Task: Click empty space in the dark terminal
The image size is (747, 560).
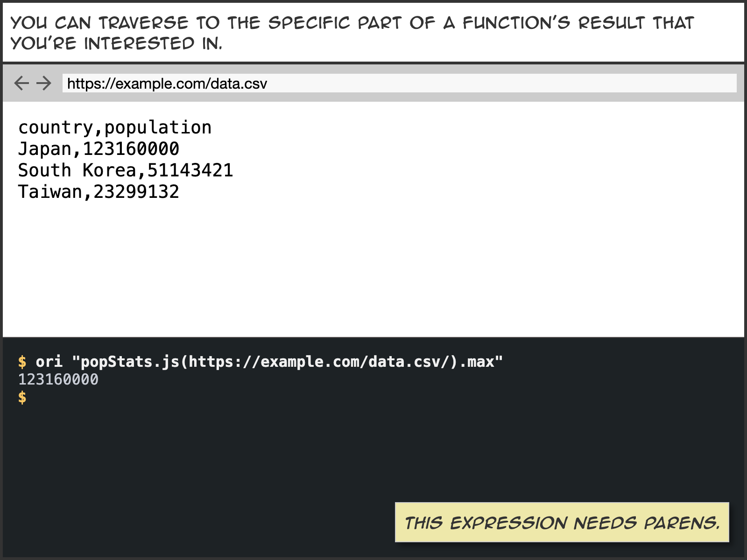Action: click(233, 467)
